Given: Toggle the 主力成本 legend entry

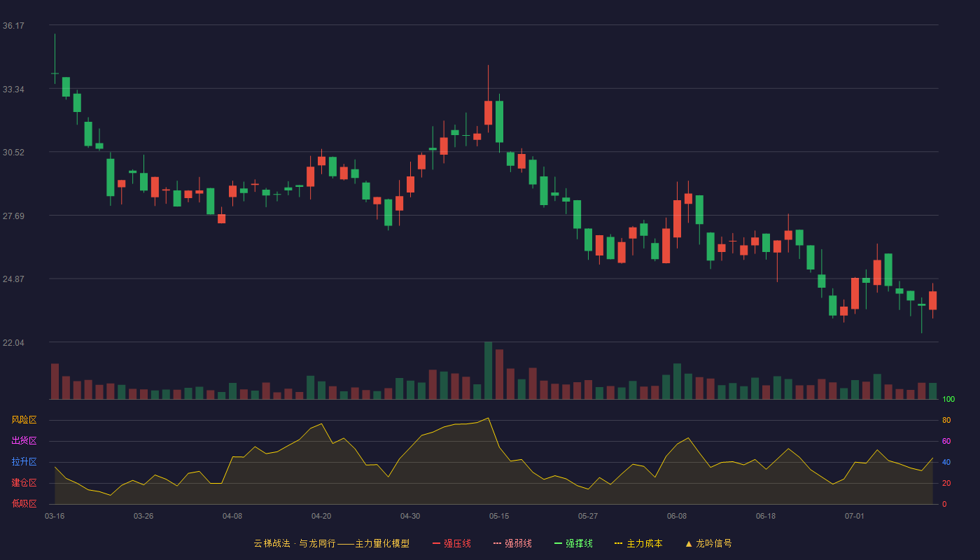Looking at the screenshot, I should (638, 543).
